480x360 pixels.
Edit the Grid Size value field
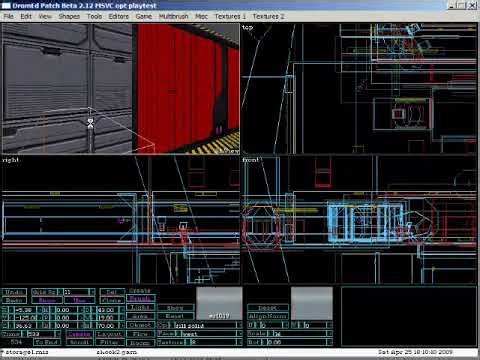point(76,292)
